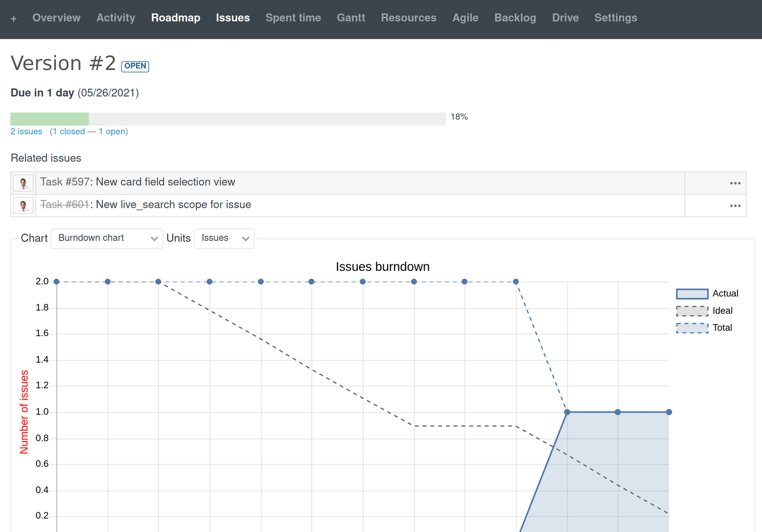Screen dimensions: 762x532
Task: Open Task #597 card field selection view
Action: pyautogui.click(x=165, y=182)
